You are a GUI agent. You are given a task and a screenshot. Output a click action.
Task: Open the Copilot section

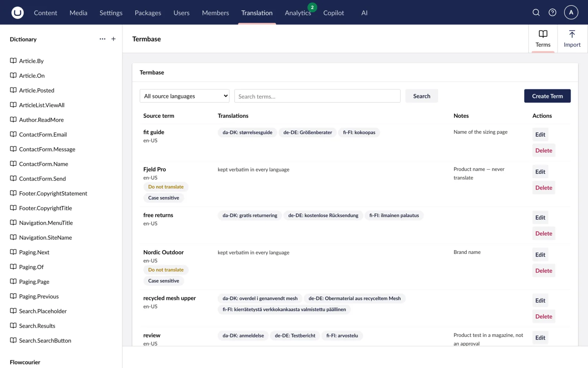coord(334,13)
